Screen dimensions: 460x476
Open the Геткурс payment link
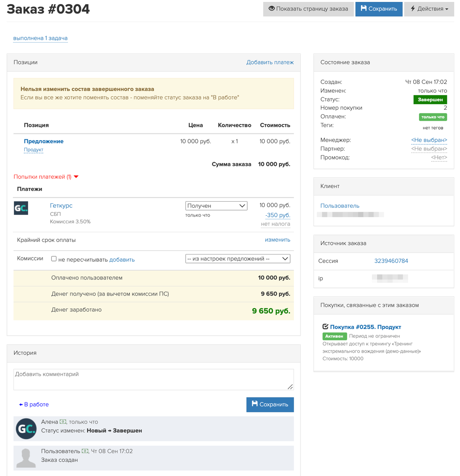pyautogui.click(x=61, y=205)
